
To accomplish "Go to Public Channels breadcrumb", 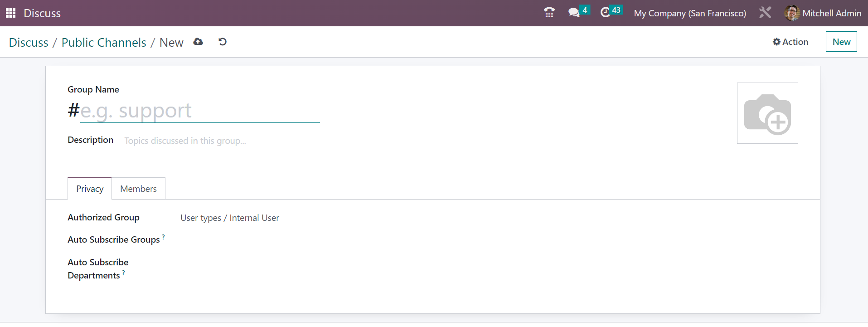I will coord(104,43).
